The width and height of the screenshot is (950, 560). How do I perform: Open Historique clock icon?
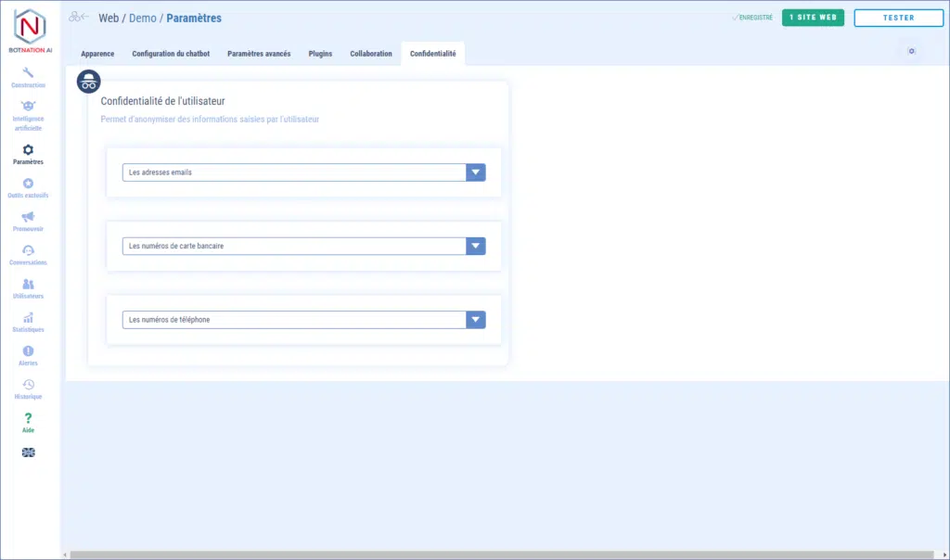(x=28, y=384)
